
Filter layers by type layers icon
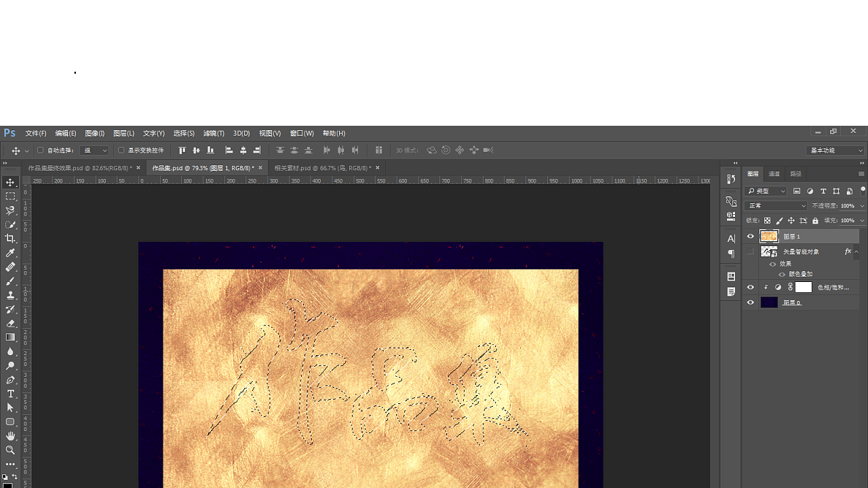coord(823,191)
